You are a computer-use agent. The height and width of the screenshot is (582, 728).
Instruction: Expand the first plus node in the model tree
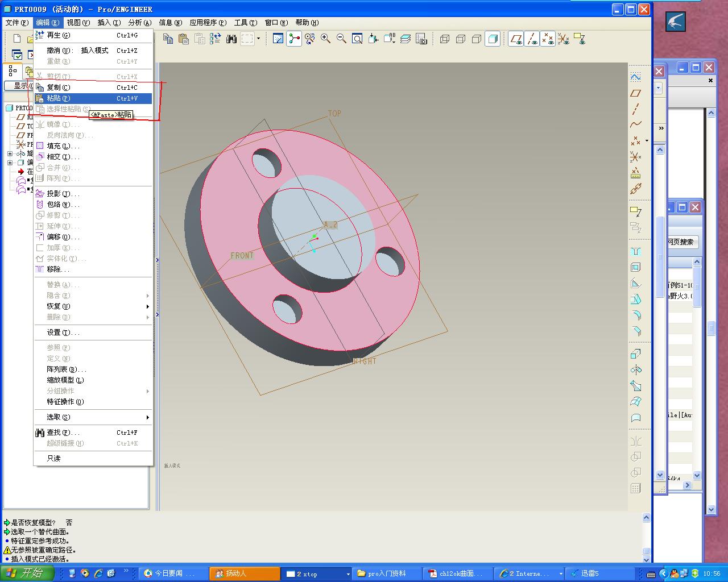[x=10, y=153]
